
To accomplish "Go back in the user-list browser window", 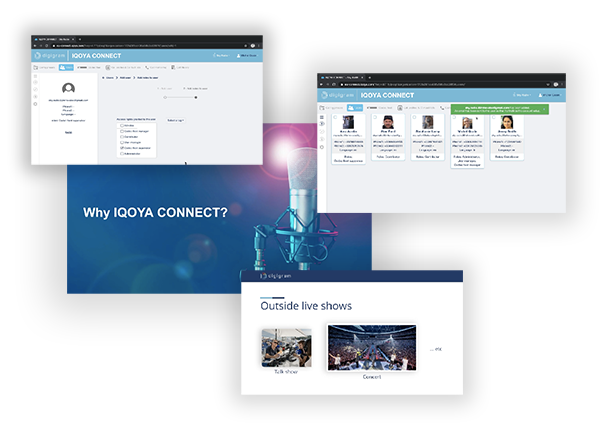I will click(x=321, y=84).
